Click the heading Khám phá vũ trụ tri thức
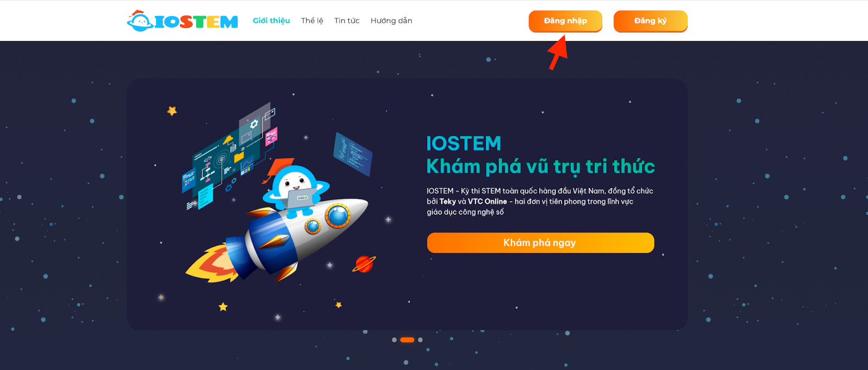This screenshot has width=868, height=370. tap(540, 166)
